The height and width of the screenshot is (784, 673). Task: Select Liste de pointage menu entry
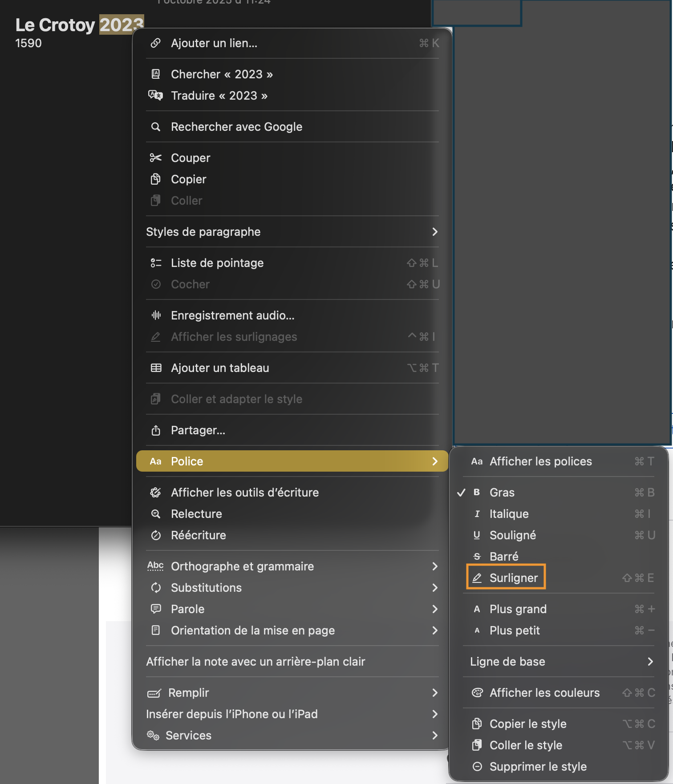pyautogui.click(x=217, y=263)
